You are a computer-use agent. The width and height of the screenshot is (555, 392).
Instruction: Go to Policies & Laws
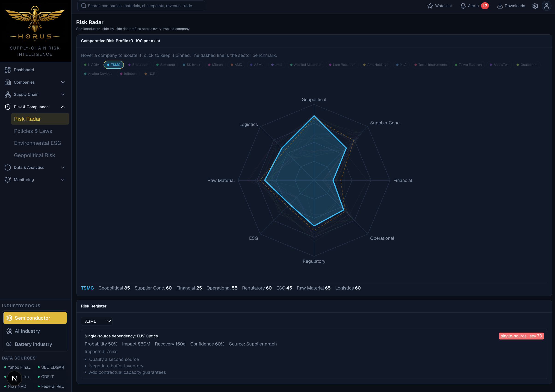40,131
